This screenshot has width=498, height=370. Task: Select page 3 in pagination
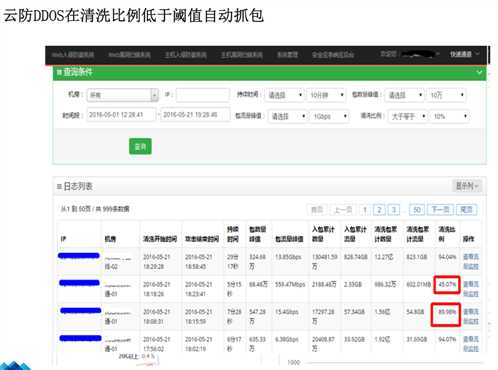pos(394,210)
